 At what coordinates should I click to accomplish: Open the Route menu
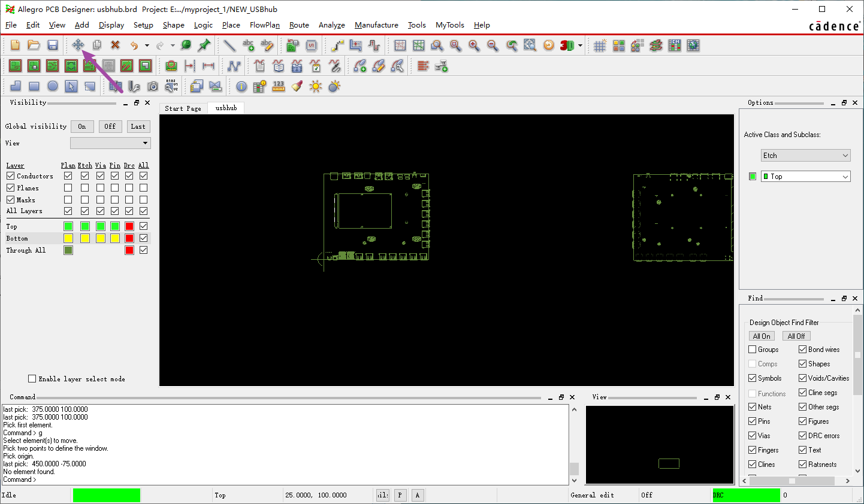299,25
